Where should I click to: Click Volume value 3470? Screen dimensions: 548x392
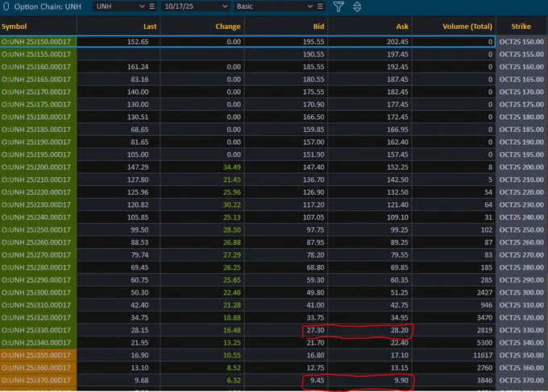tap(484, 318)
